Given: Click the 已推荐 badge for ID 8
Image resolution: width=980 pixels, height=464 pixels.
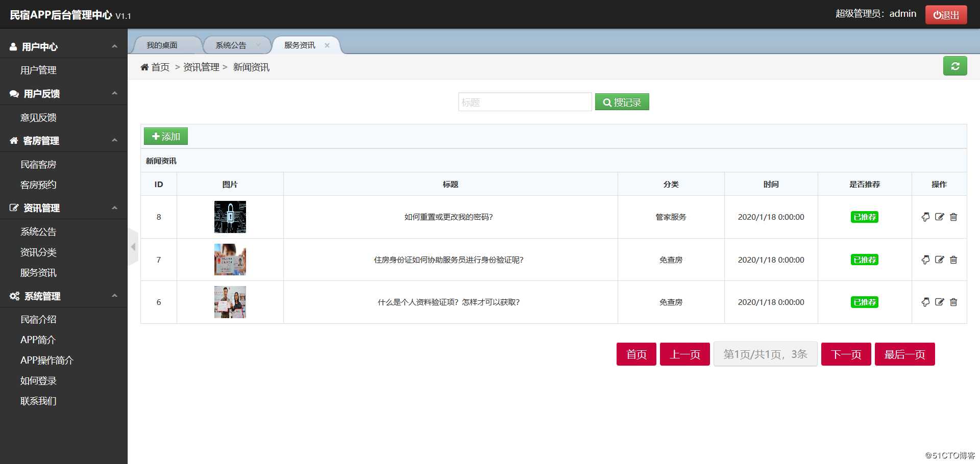Looking at the screenshot, I should (865, 217).
